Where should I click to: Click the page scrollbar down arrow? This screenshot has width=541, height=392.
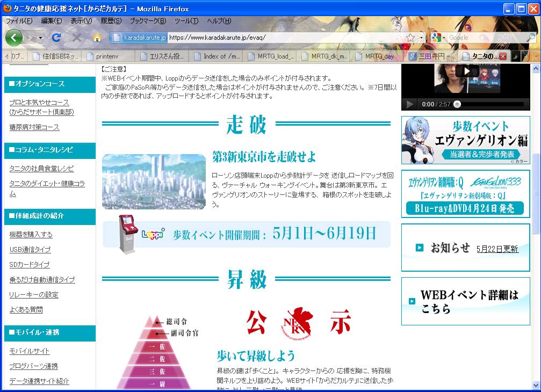pos(536,385)
